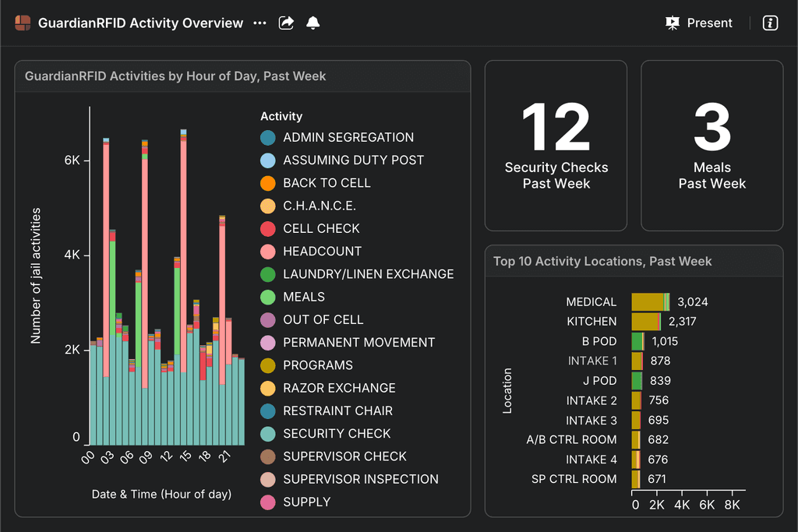Select the KITCHEN location bar
798x532 pixels.
(644, 322)
